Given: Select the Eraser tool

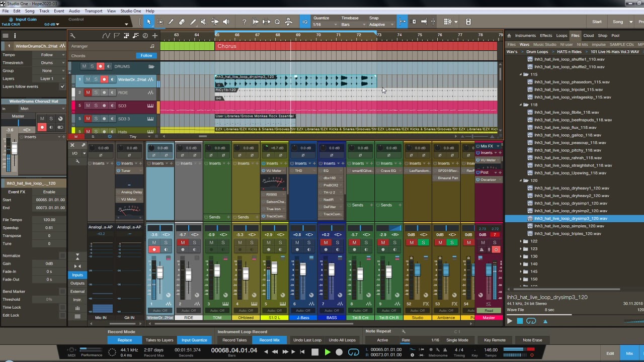Looking at the screenshot, I should tap(182, 22).
